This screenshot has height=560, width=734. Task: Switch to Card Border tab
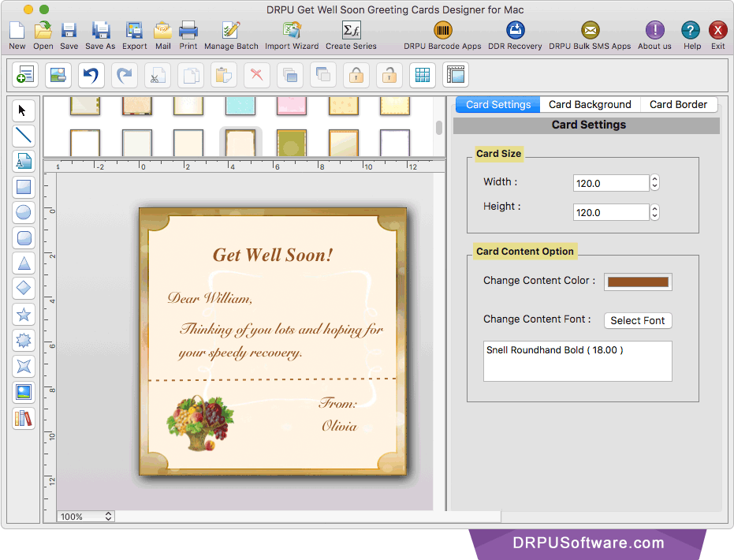678,104
